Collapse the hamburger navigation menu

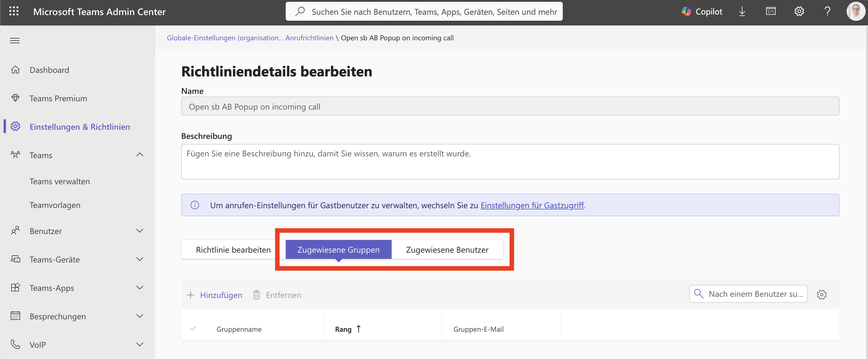(15, 41)
